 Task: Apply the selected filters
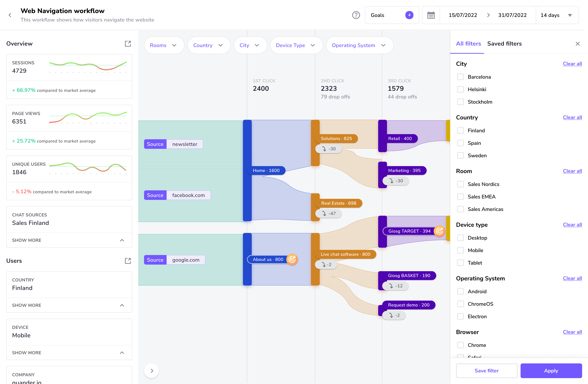point(551,371)
